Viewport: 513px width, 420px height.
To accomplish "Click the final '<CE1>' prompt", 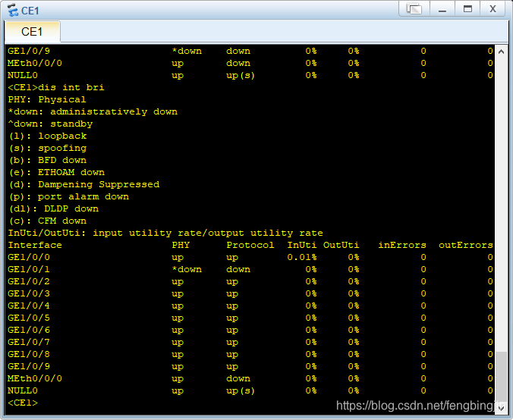I will pos(23,403).
